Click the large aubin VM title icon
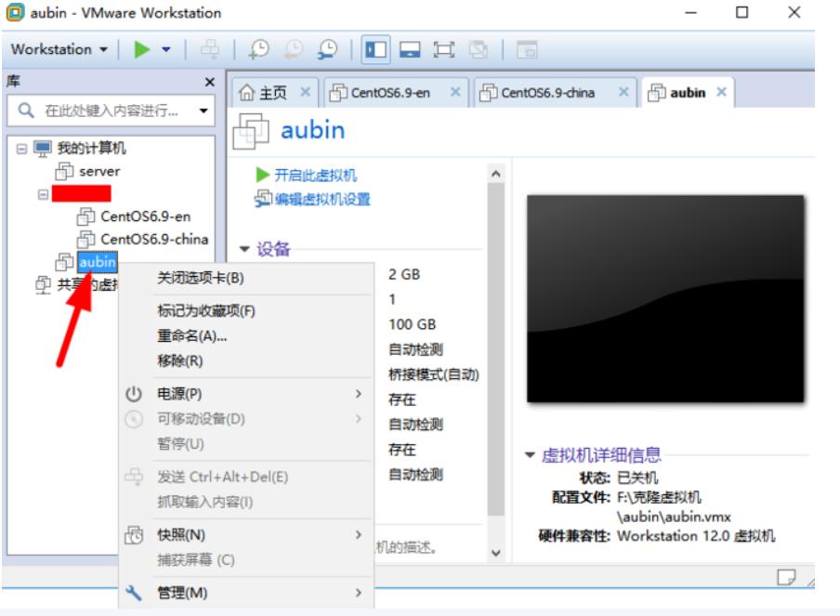The width and height of the screenshot is (840, 616). coord(251,131)
